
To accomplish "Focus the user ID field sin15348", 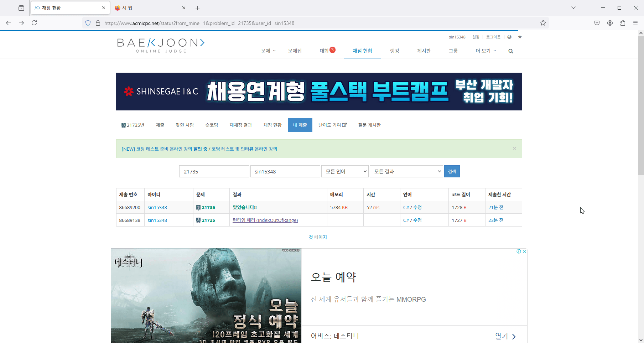I will point(285,171).
